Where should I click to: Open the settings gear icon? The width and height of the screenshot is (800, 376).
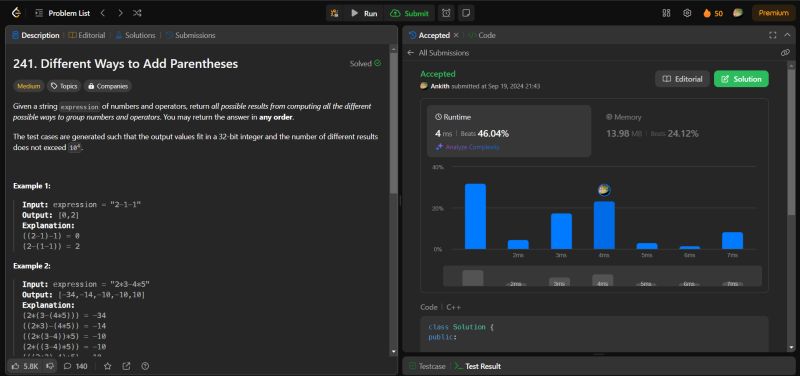687,13
